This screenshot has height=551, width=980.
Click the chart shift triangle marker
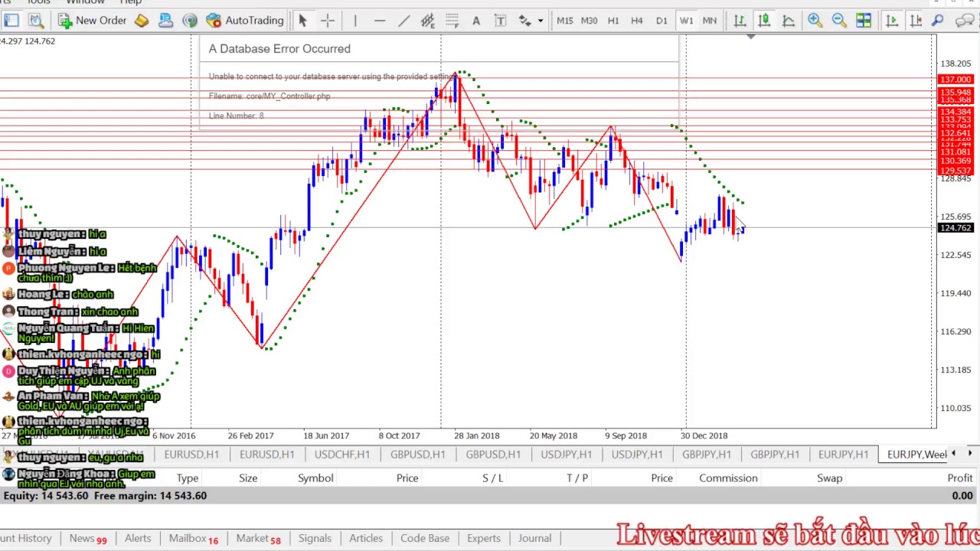(751, 36)
